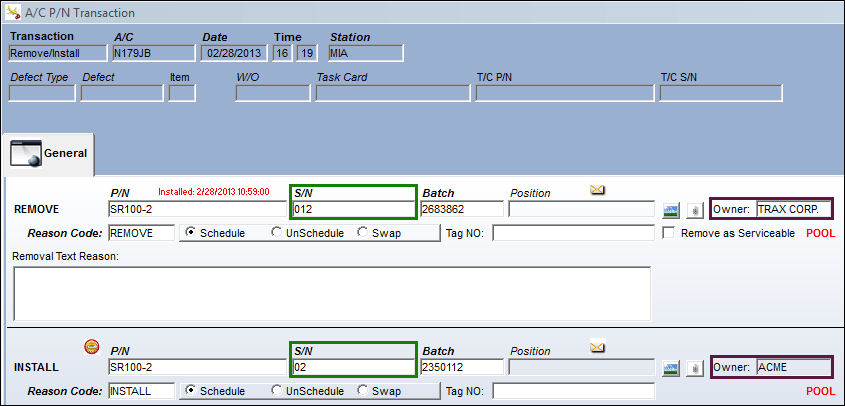Click the T/C S/N field
The height and width of the screenshot is (406, 845).
(721, 93)
